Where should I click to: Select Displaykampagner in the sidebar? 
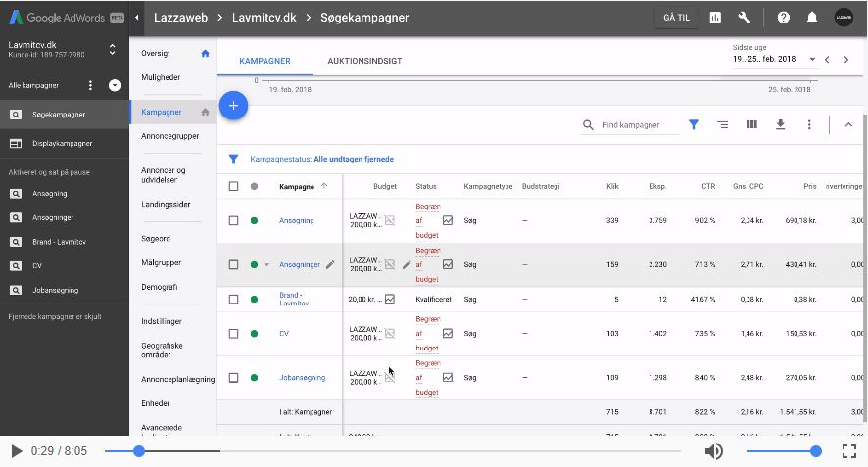65,143
